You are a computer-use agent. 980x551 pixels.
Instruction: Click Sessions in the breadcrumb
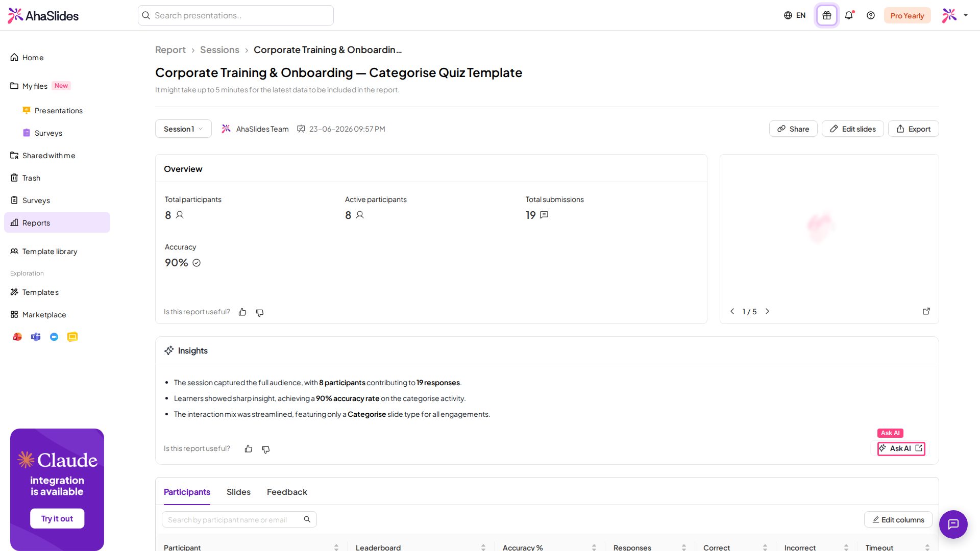pos(219,50)
